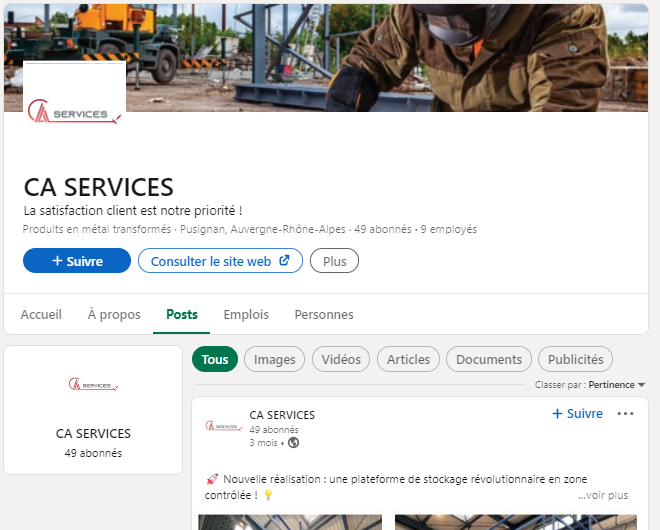Switch to the Accueil tab

(x=41, y=314)
